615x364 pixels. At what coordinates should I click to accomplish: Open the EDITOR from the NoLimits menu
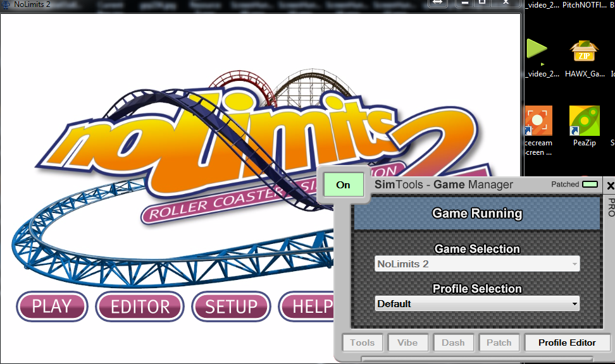pyautogui.click(x=140, y=306)
